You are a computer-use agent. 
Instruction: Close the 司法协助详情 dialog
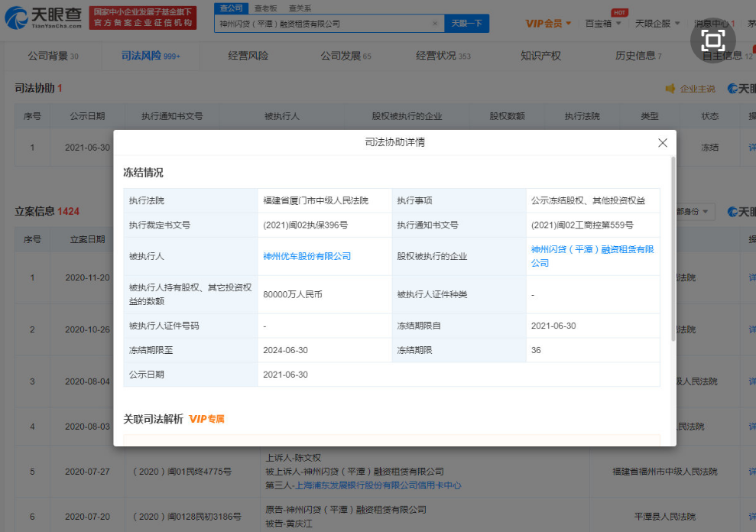pyautogui.click(x=663, y=143)
